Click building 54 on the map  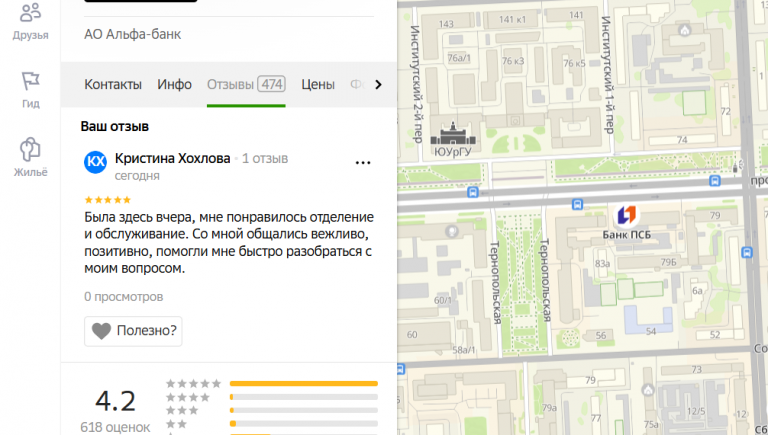tap(651, 331)
